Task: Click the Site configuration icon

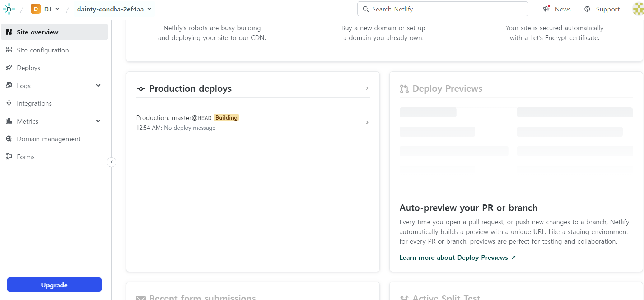Action: (x=9, y=50)
